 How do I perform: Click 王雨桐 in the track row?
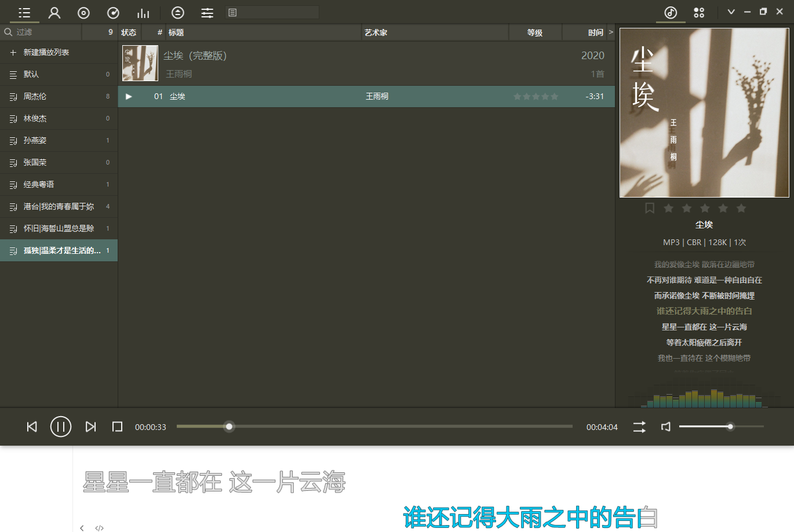pos(377,96)
